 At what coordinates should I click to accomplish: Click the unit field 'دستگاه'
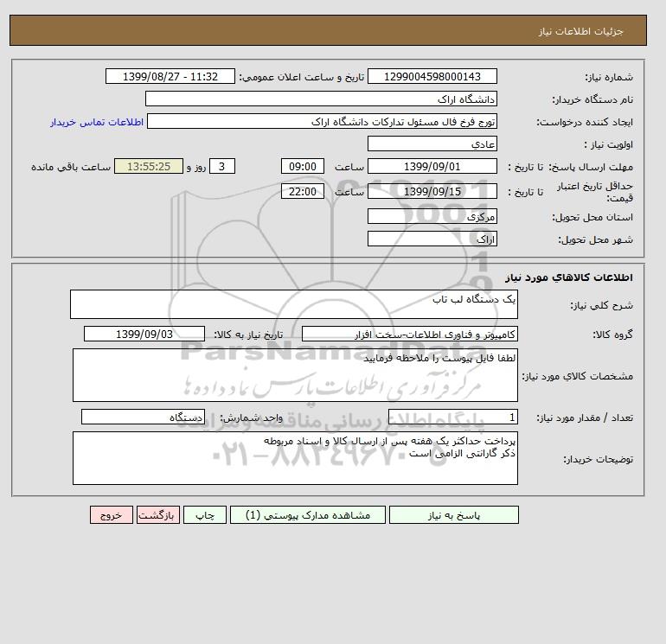coord(143,417)
